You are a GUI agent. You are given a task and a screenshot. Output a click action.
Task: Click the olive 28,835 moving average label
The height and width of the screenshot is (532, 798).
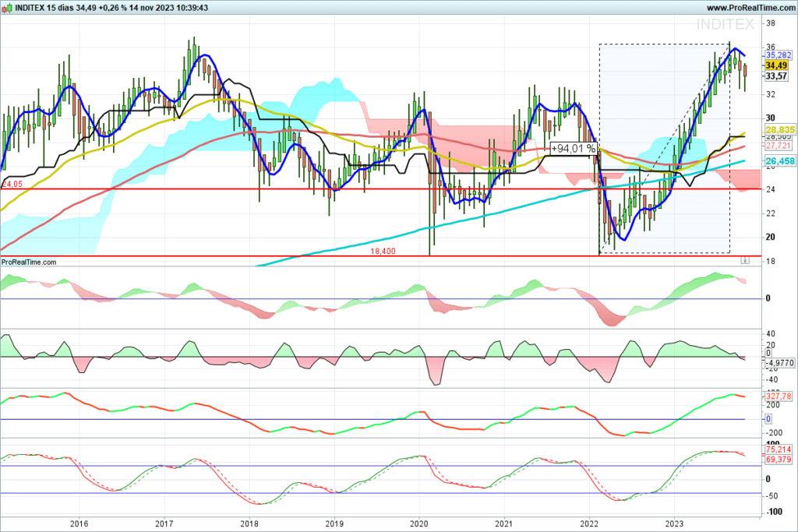point(780,130)
